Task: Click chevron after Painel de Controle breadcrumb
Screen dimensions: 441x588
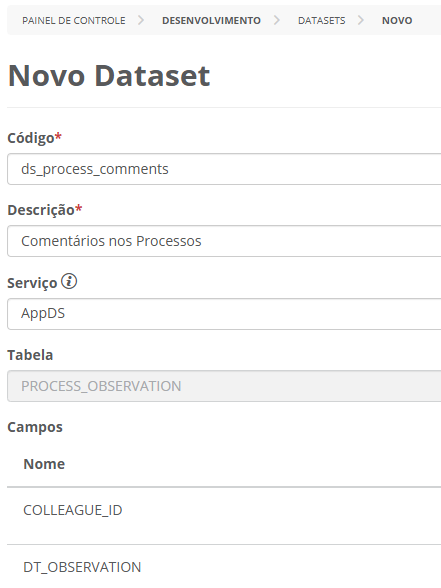Action: point(141,20)
